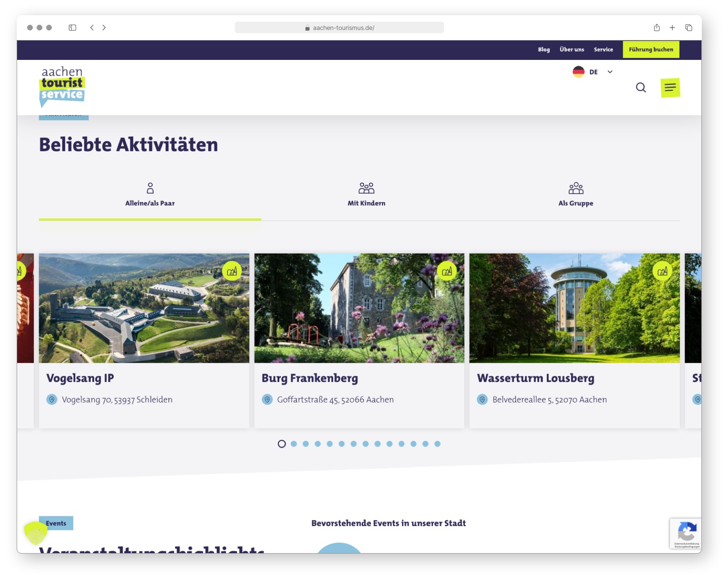This screenshot has width=728, height=575.
Task: Open a new Safari tab
Action: tap(672, 28)
